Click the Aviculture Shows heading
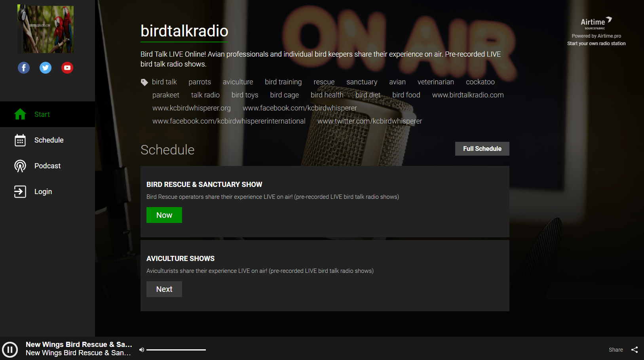Viewport: 644px width, 360px height. (x=180, y=259)
